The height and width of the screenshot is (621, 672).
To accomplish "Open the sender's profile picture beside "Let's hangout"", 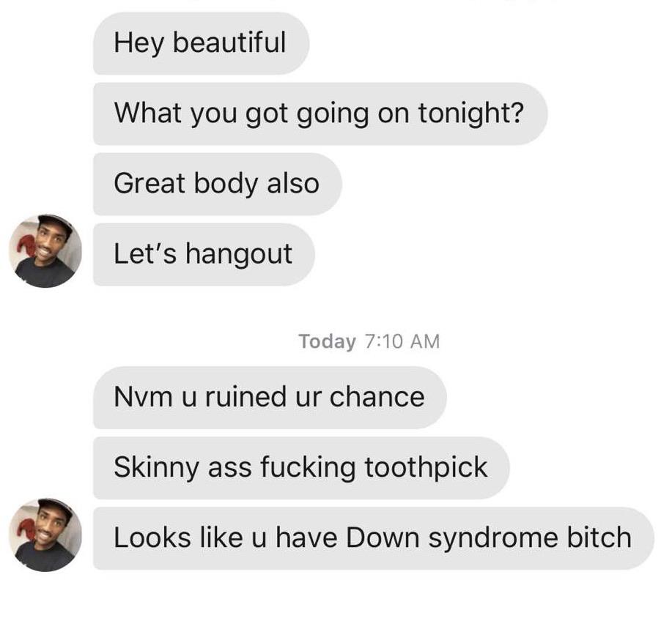I will click(x=45, y=251).
